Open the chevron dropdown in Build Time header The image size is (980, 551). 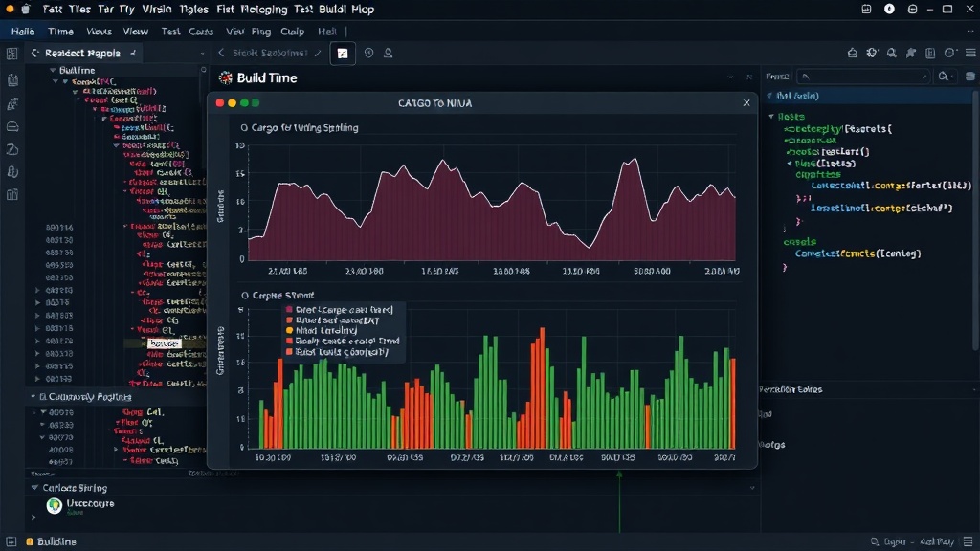click(730, 77)
